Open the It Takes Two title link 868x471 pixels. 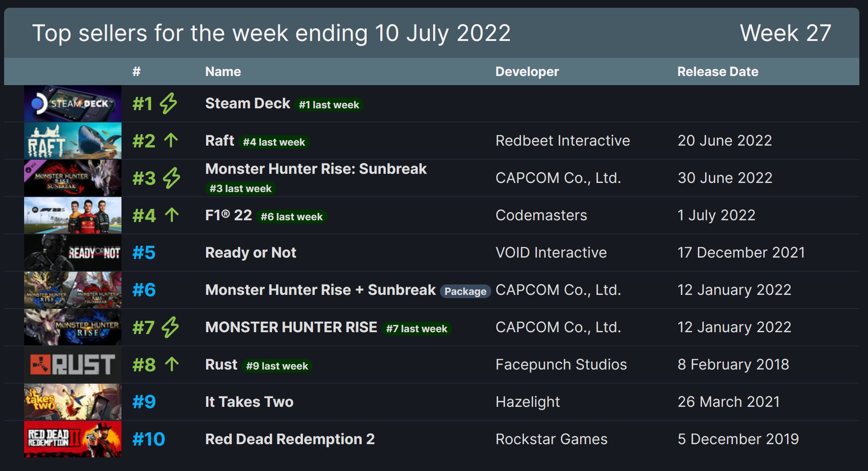click(x=249, y=402)
